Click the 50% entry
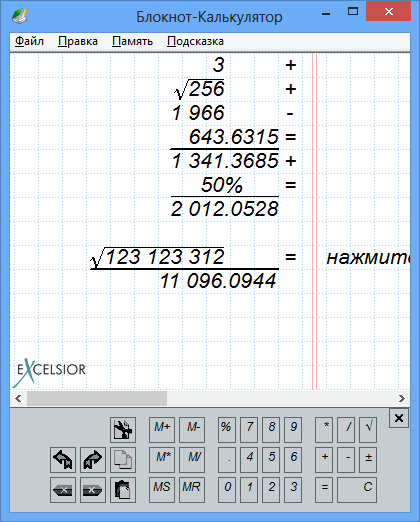Image resolution: width=420 pixels, height=522 pixels. [222, 185]
